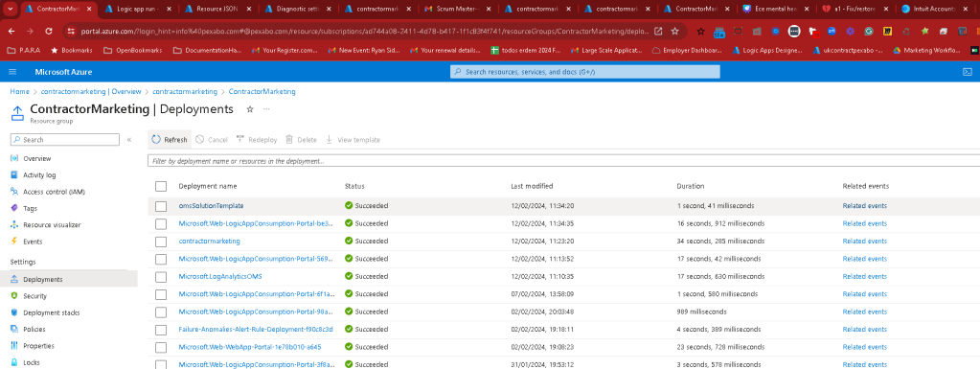The image size is (980, 369).
Task: Tick checkbox for LogicAppConsumption-Portal-6f1a row
Action: (x=161, y=294)
